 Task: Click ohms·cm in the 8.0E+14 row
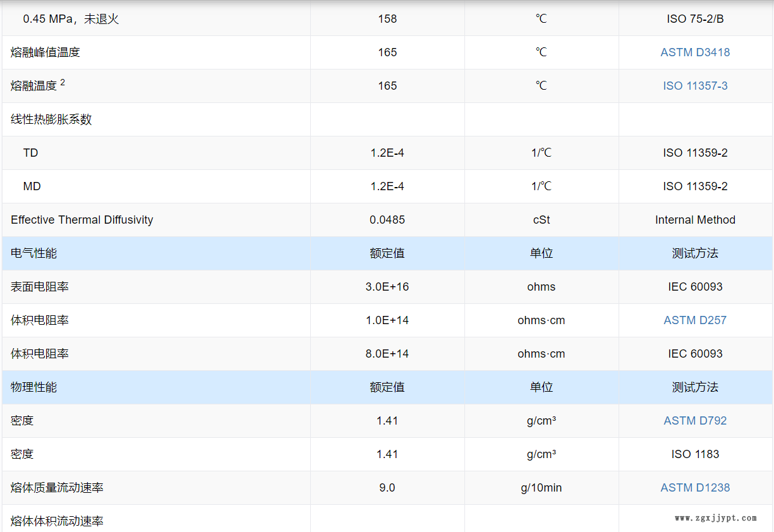[x=541, y=354]
